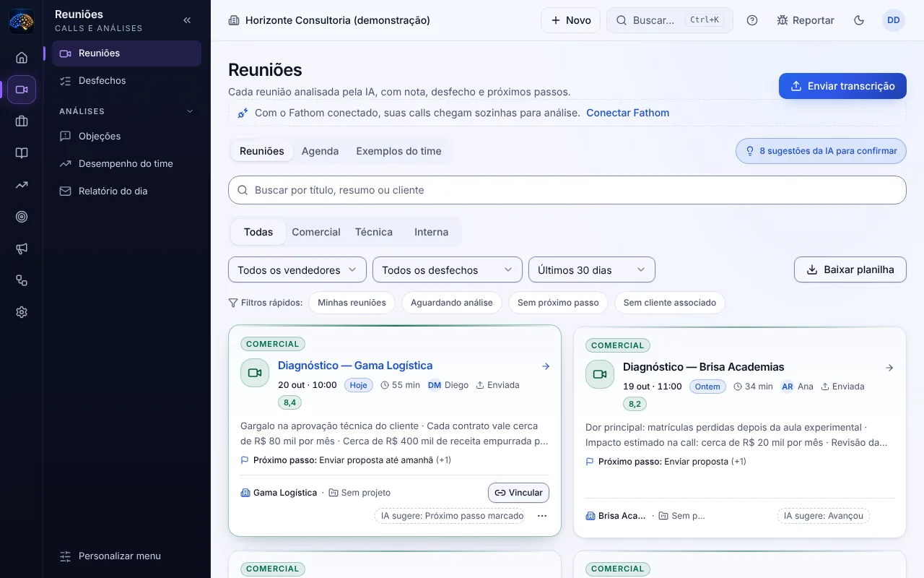Open the settings gear in the left rail
This screenshot has height=578, width=924.
click(x=22, y=312)
